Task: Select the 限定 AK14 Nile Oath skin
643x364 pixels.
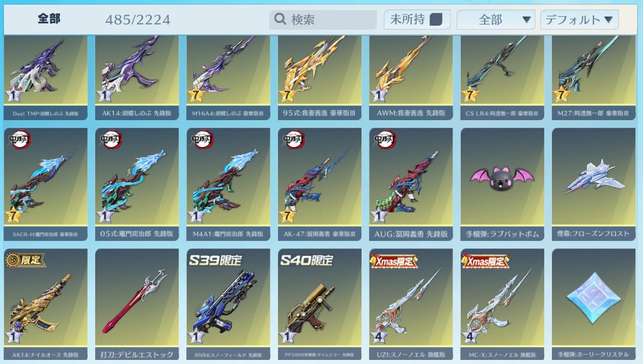Action: [x=46, y=304]
